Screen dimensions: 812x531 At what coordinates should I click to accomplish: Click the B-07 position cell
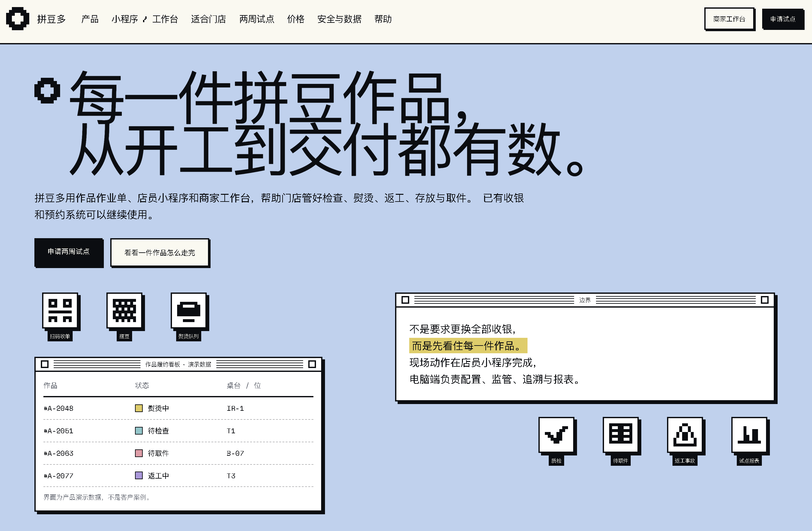[x=235, y=453]
